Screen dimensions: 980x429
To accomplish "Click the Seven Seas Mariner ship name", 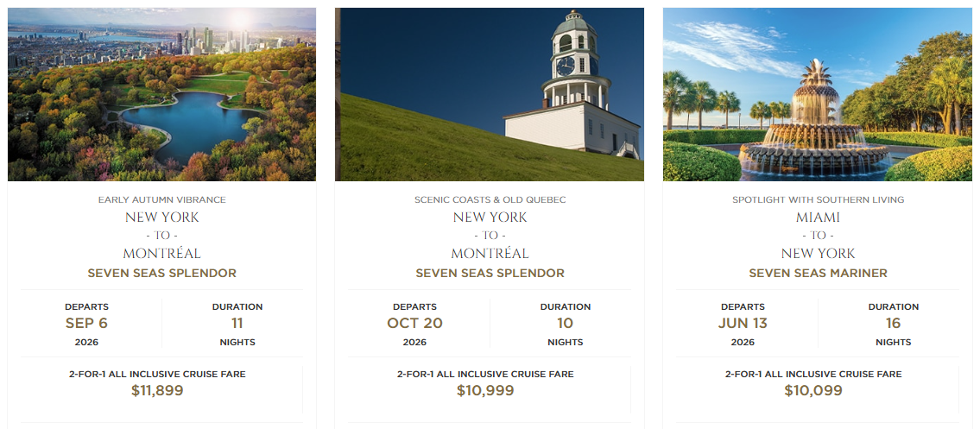I will 818,274.
